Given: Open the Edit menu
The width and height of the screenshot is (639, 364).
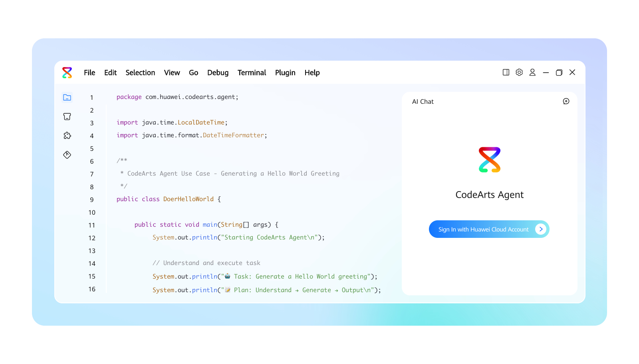Looking at the screenshot, I should pyautogui.click(x=110, y=73).
